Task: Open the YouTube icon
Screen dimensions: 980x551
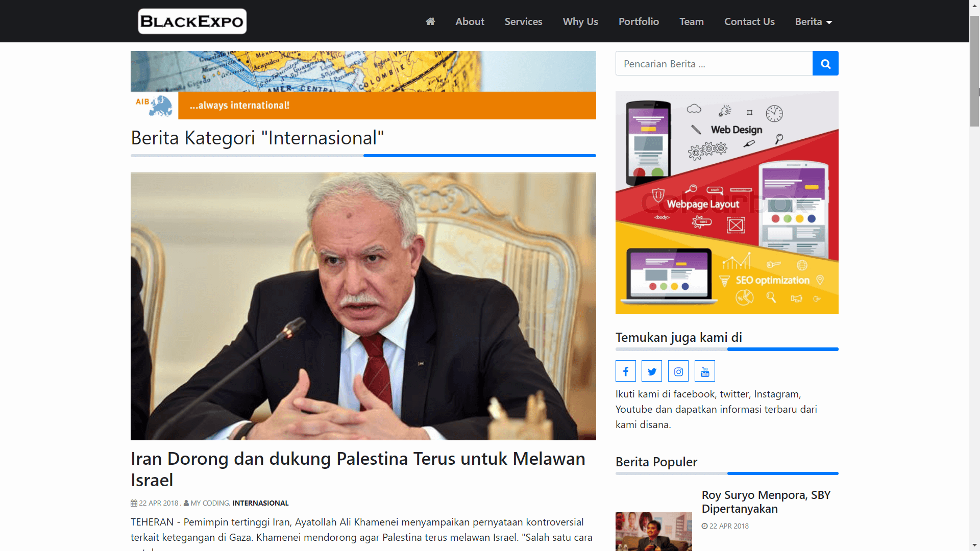Action: pos(705,371)
